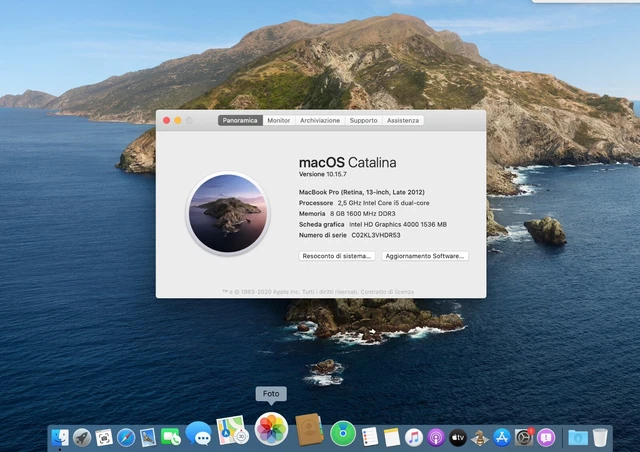
Task: Open App Store from the Dock
Action: click(502, 438)
